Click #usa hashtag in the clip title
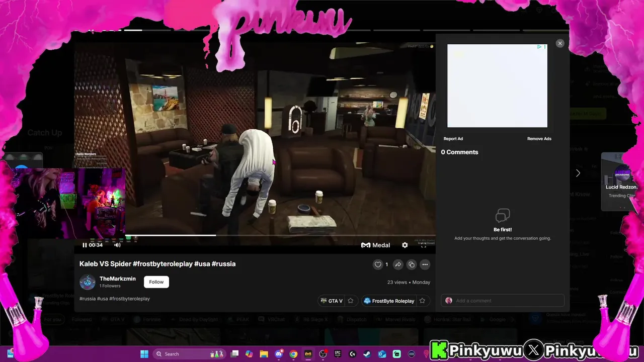 click(202, 264)
